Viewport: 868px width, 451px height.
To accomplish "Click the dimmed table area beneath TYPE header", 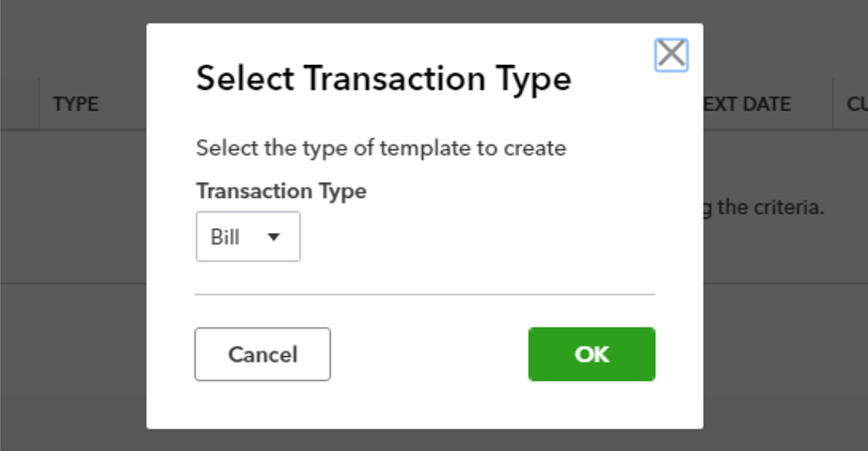I will pos(76,207).
